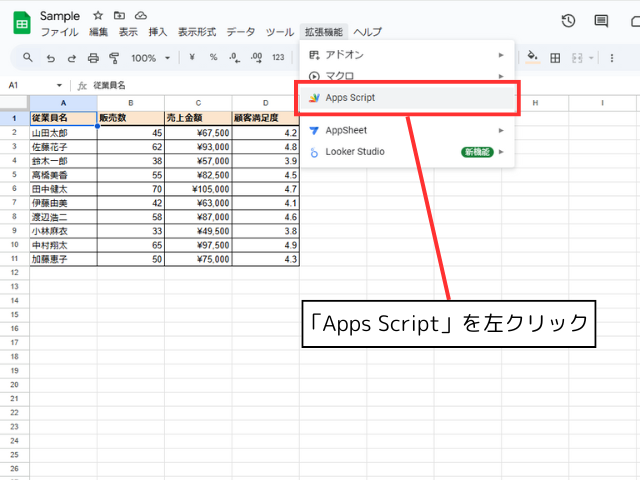Open merge cells dropdown arrow
This screenshot has height=480, width=640.
click(591, 58)
